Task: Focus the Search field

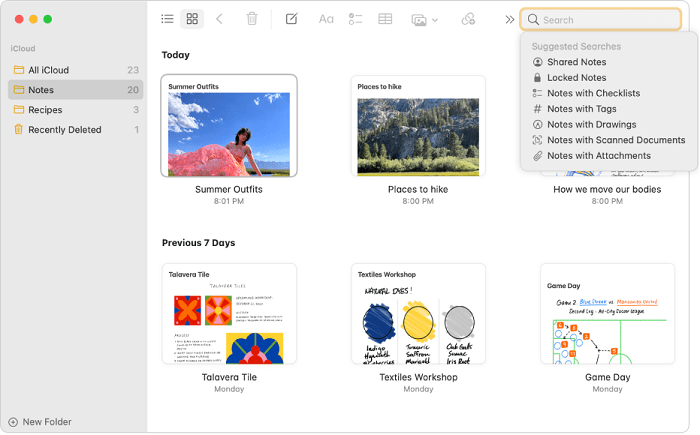Action: pyautogui.click(x=601, y=20)
